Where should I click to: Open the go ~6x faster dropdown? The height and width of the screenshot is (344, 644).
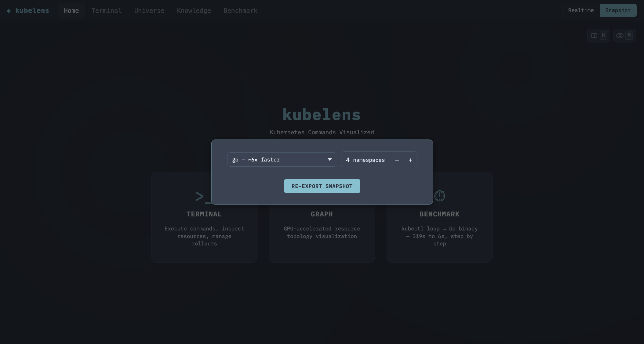click(282, 160)
